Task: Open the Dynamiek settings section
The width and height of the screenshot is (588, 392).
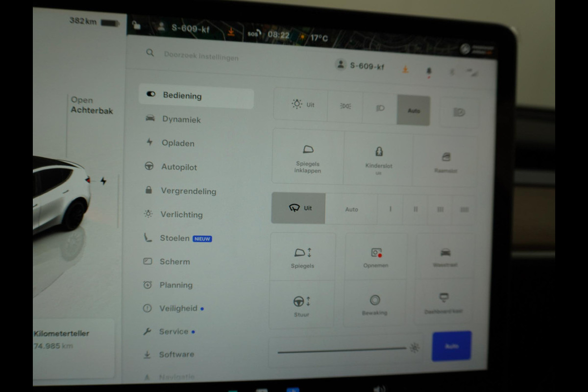Action: (181, 120)
